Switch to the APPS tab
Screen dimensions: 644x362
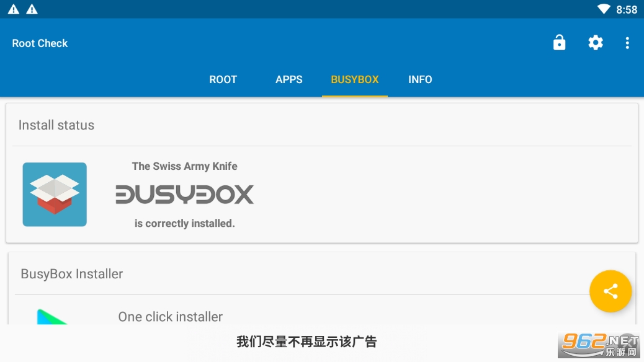pyautogui.click(x=289, y=79)
